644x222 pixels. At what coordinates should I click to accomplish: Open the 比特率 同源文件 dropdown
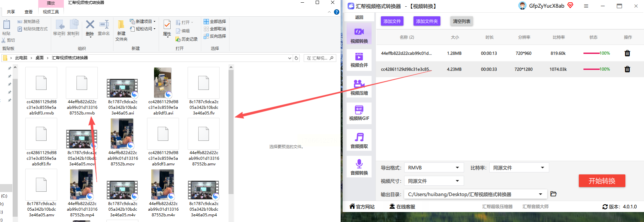519,168
